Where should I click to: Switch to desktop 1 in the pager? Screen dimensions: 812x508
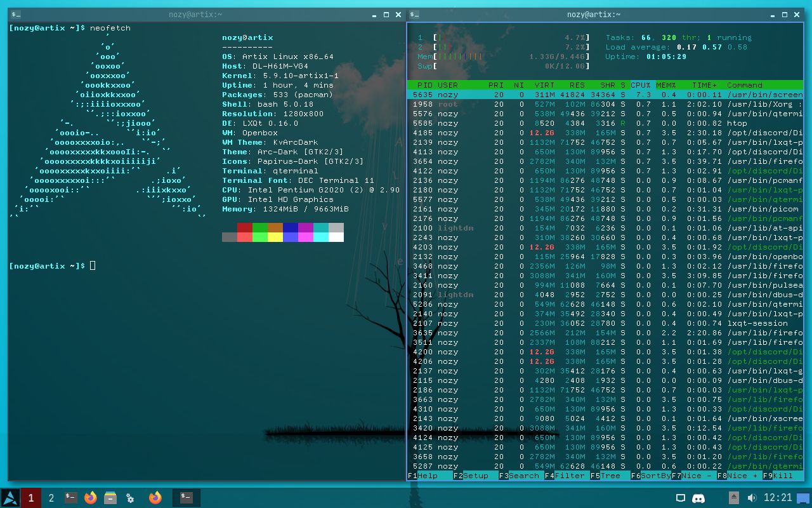point(30,498)
